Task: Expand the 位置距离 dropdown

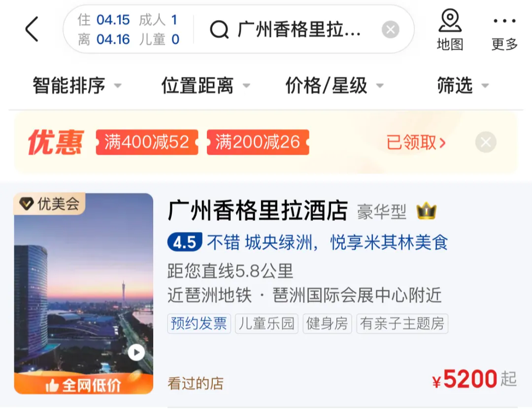Action: [205, 85]
